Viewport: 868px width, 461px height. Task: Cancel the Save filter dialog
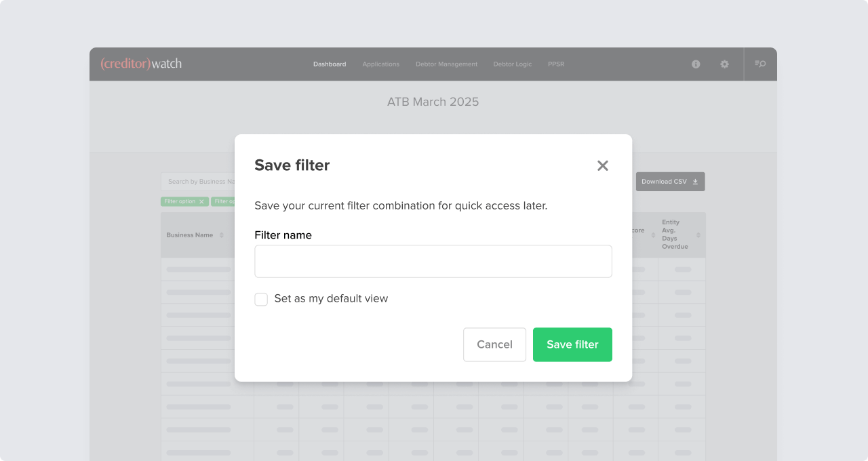[x=494, y=344]
